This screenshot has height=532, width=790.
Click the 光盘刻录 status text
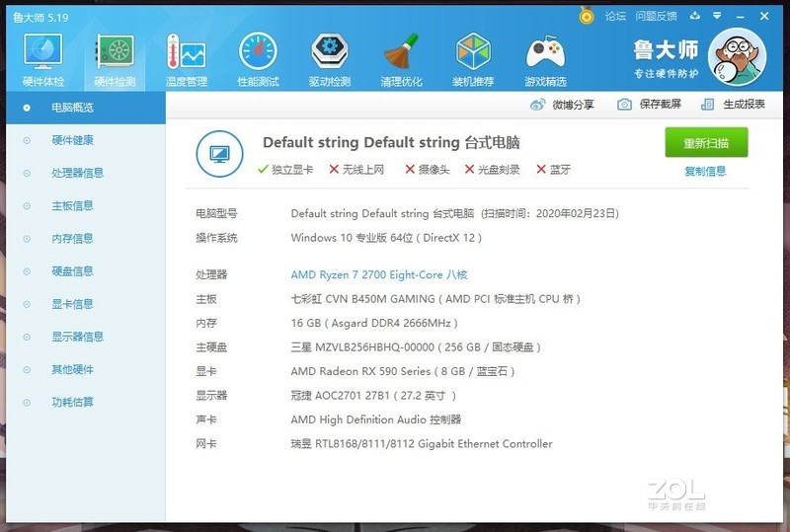coord(499,170)
